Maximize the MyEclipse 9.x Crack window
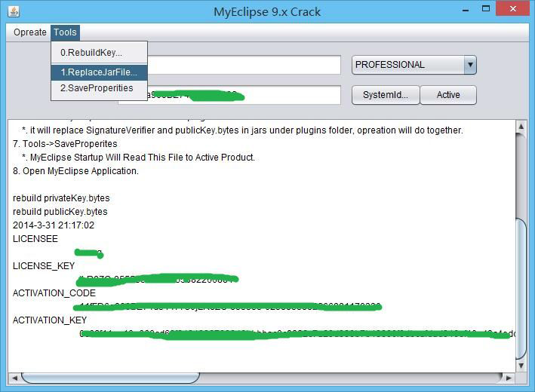The width and height of the screenshot is (535, 392). 486,8
